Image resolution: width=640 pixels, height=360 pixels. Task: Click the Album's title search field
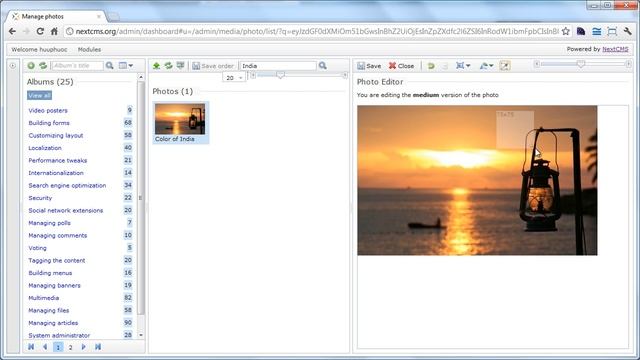pos(77,65)
